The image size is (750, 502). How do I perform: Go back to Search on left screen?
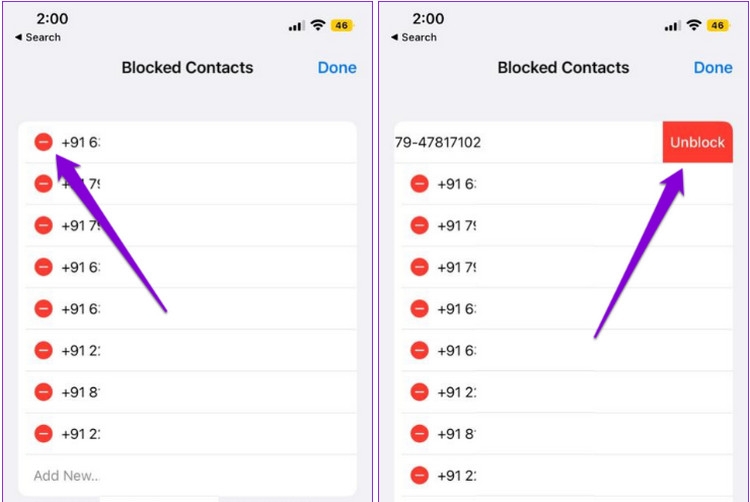tap(38, 38)
